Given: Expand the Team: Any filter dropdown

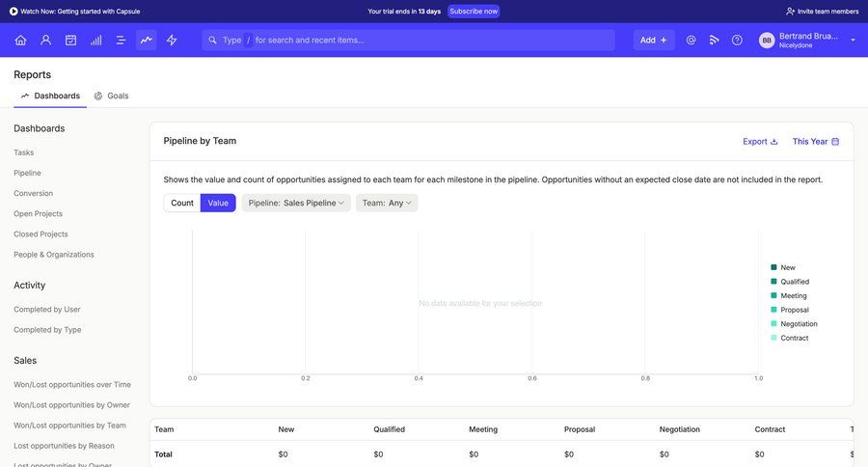Looking at the screenshot, I should pos(387,203).
